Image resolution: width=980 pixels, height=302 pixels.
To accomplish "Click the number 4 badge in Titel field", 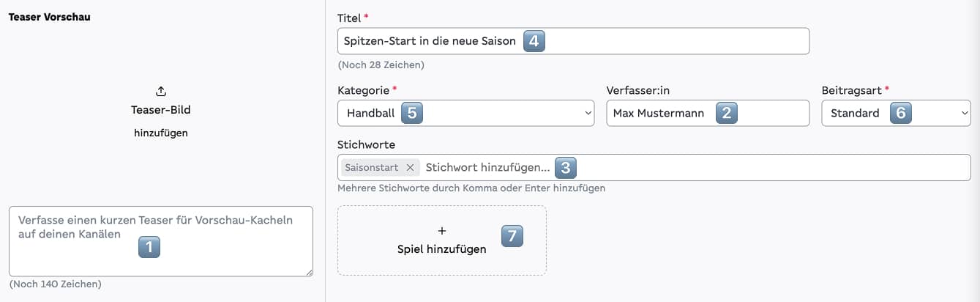I will tap(534, 41).
